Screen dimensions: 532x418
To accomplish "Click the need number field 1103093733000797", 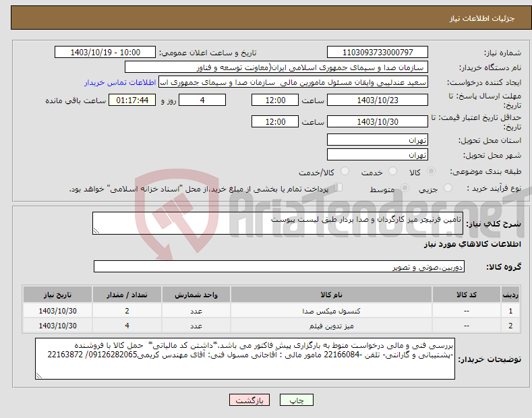I will coord(378,53).
